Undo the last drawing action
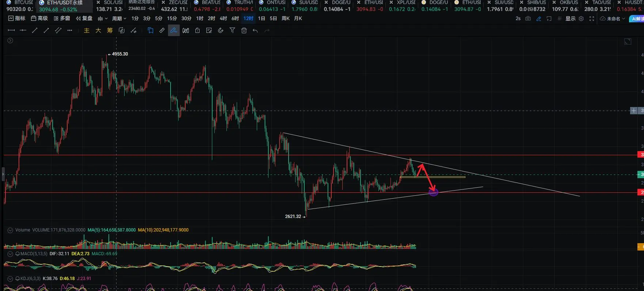 [255, 31]
